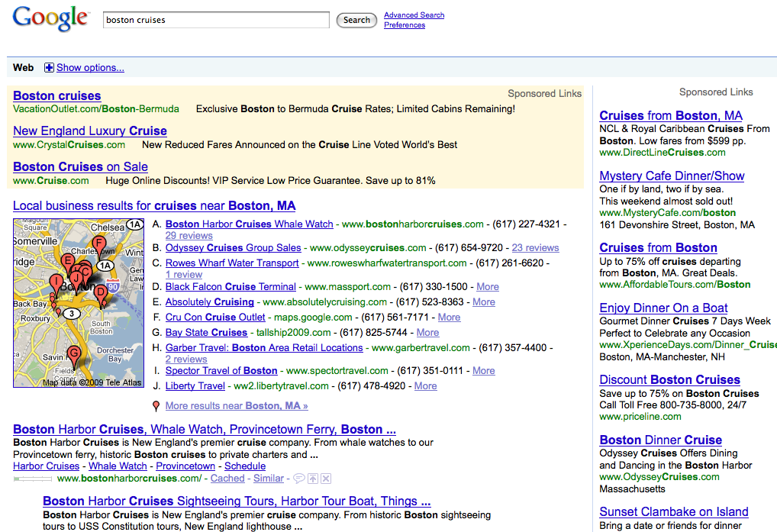
Task: Open the Boston cruises sponsored ad
Action: tap(57, 95)
